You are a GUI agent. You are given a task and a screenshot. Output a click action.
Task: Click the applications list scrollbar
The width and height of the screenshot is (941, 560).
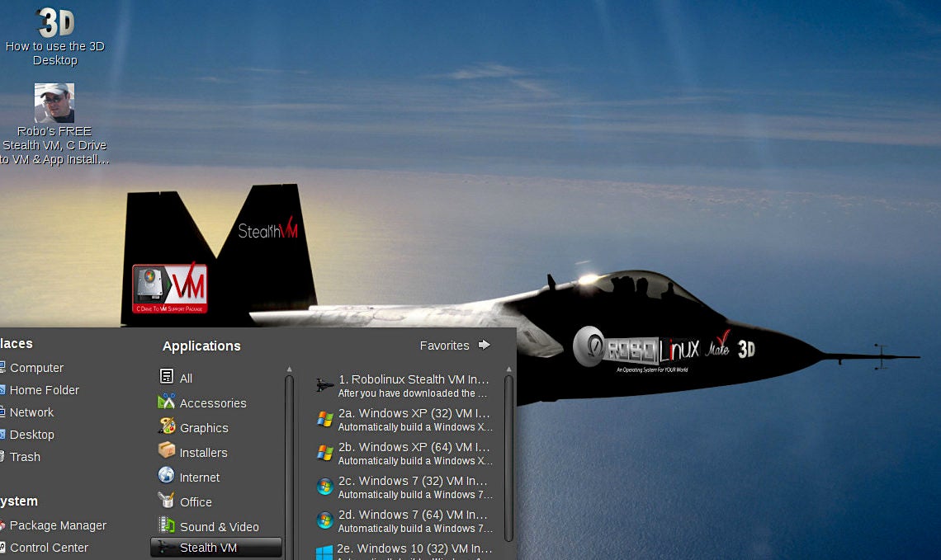coord(509,459)
